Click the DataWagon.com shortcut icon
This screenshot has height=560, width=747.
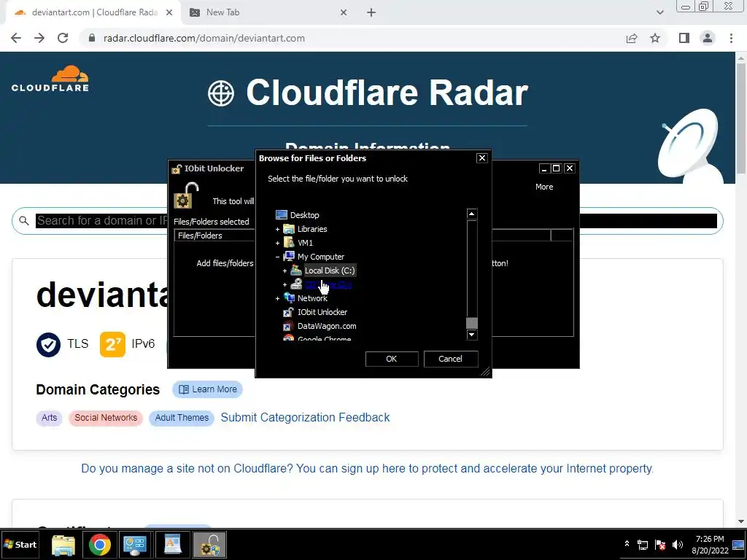(x=289, y=326)
